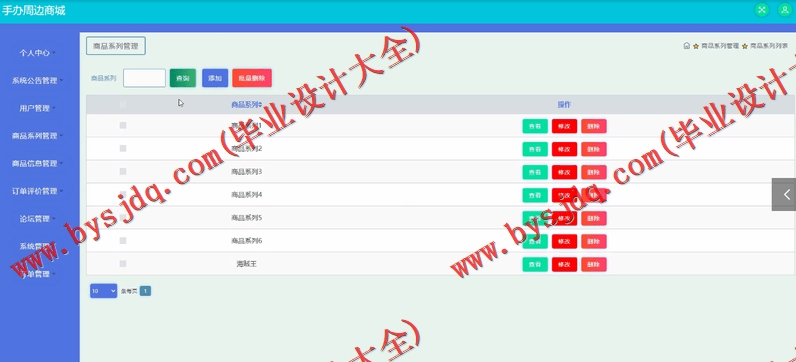Click 修改 for row 商品系列2
Screen dimensions: 796x362
[x=565, y=149]
